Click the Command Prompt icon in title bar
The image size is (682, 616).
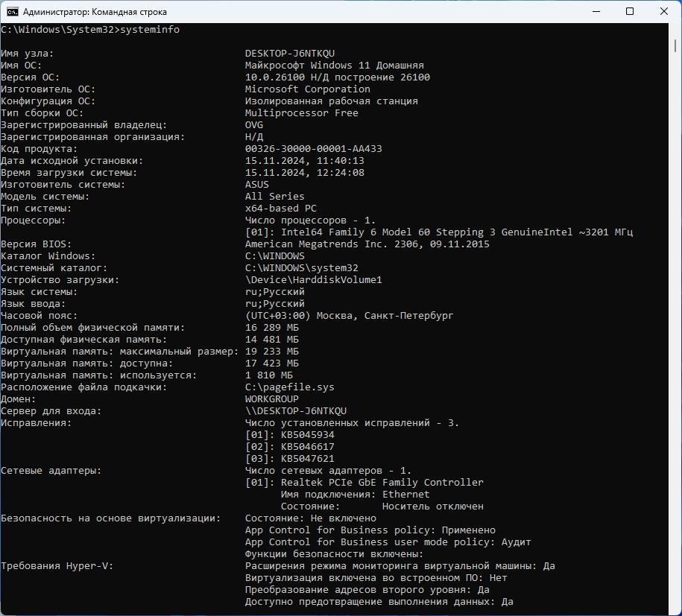(12, 12)
